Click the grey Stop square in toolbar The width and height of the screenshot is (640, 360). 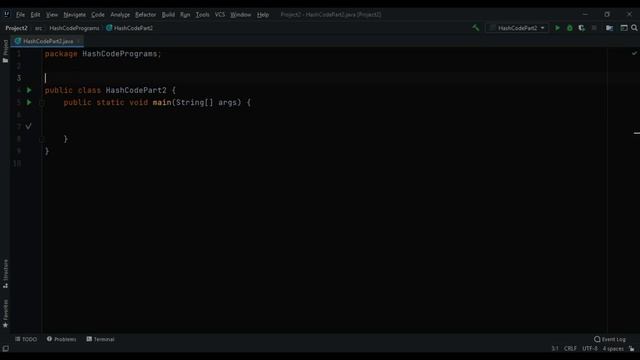(x=594, y=28)
